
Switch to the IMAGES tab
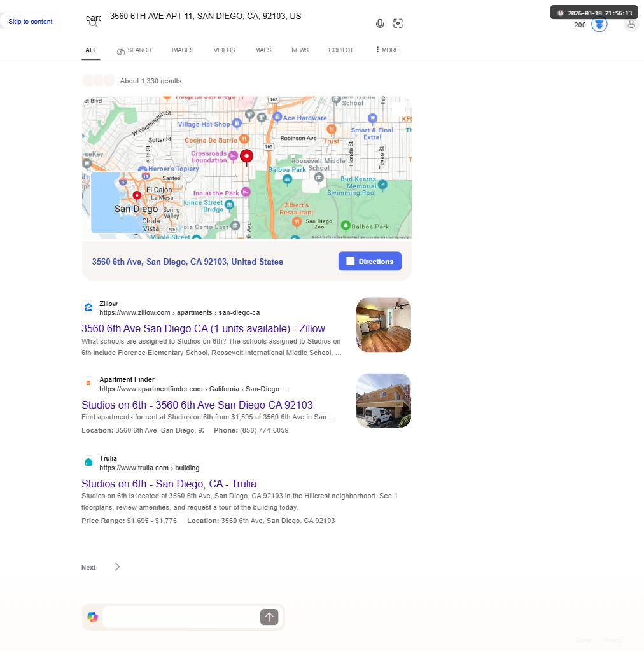point(183,50)
